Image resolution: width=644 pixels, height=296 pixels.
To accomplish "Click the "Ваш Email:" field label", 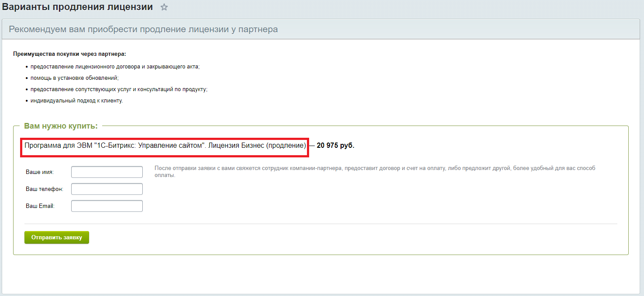I will click(x=40, y=206).
